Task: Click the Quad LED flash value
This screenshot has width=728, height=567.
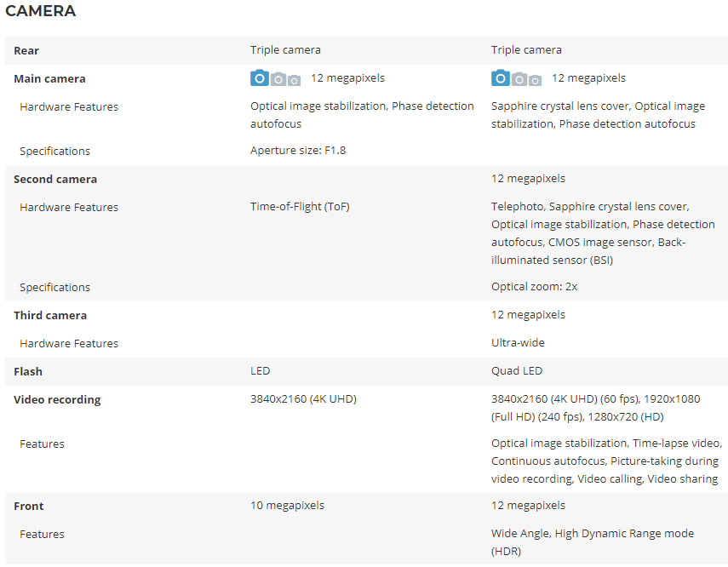Action: 517,371
